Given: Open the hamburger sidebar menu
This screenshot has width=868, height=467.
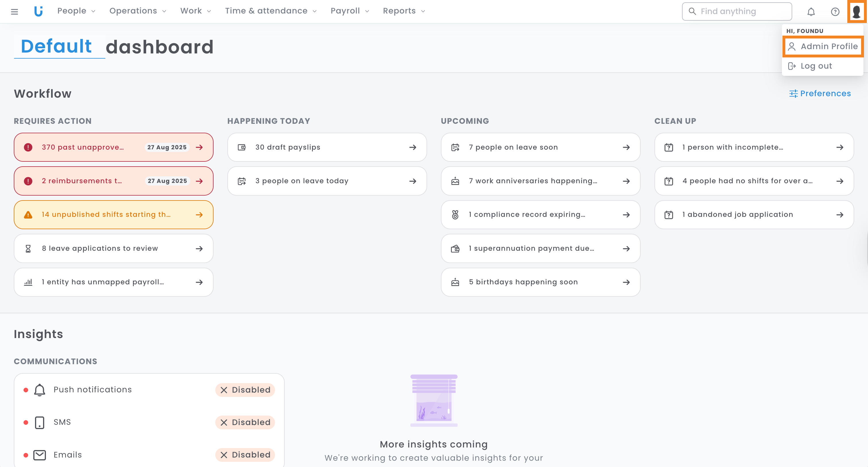Looking at the screenshot, I should [14, 12].
